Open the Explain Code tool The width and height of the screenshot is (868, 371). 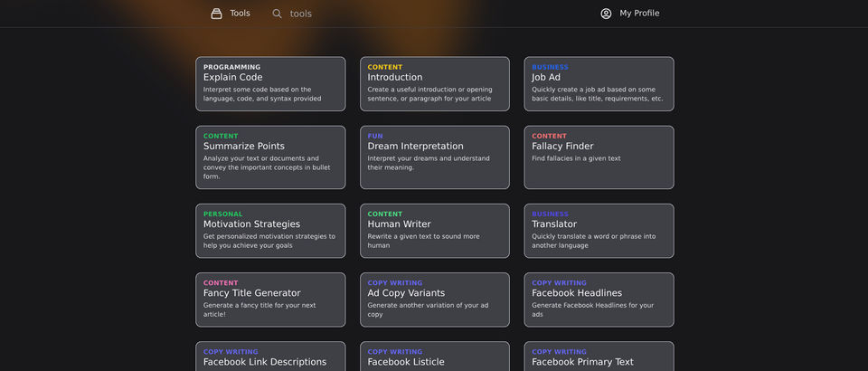click(x=270, y=84)
